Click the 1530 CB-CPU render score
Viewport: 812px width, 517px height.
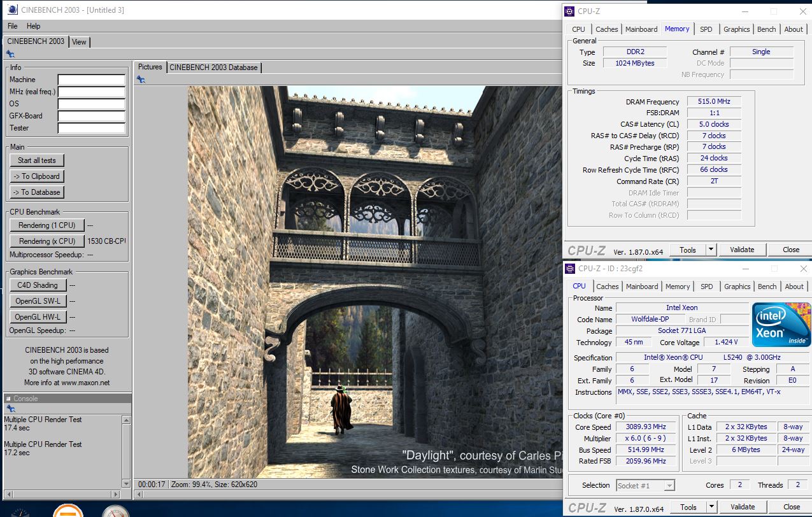pyautogui.click(x=107, y=241)
